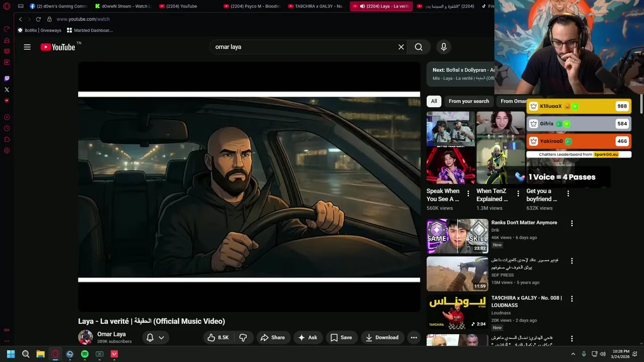The height and width of the screenshot is (362, 644).
Task: Open BotRix | Giveaways bookmark
Action: pos(39,30)
